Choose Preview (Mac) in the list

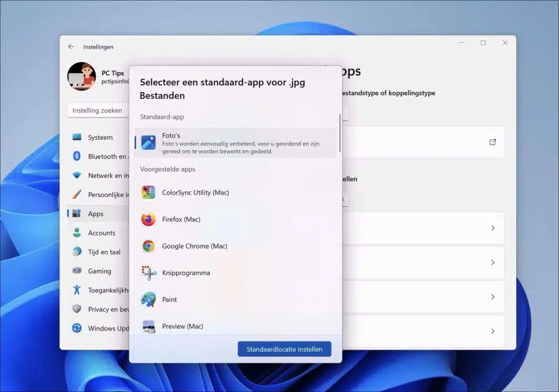tap(235, 326)
